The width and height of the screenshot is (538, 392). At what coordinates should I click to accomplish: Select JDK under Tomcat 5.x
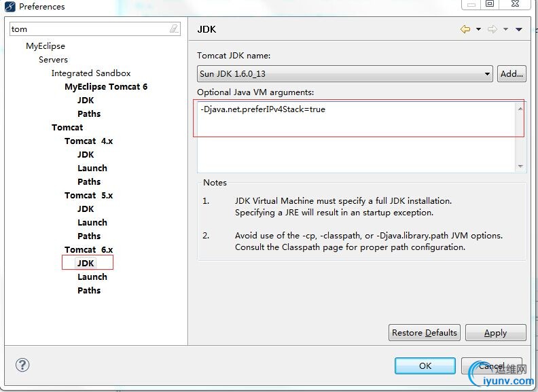[x=86, y=209]
